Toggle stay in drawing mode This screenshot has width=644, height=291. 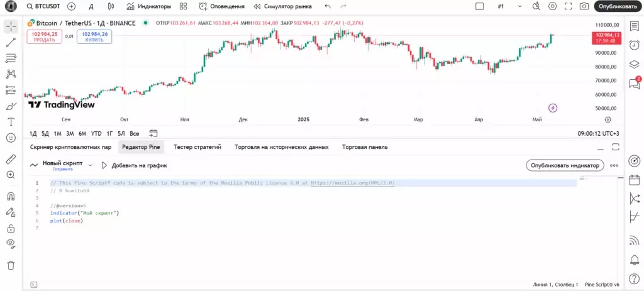11,212
